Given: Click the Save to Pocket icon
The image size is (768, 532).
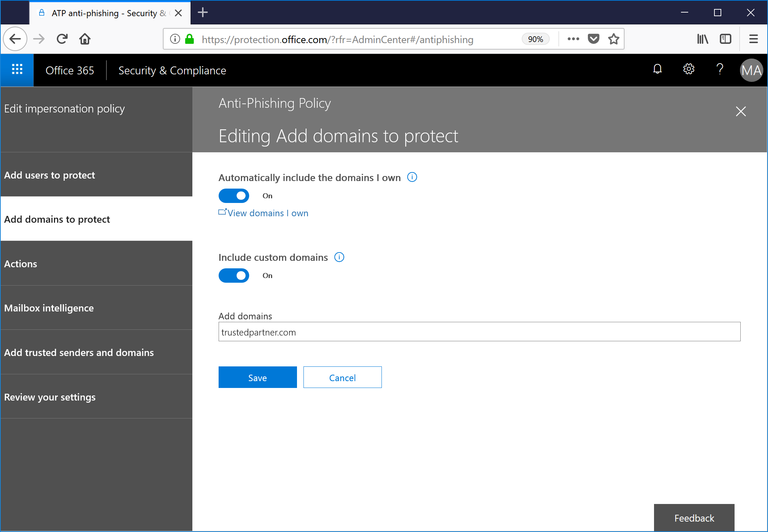Looking at the screenshot, I should (593, 39).
